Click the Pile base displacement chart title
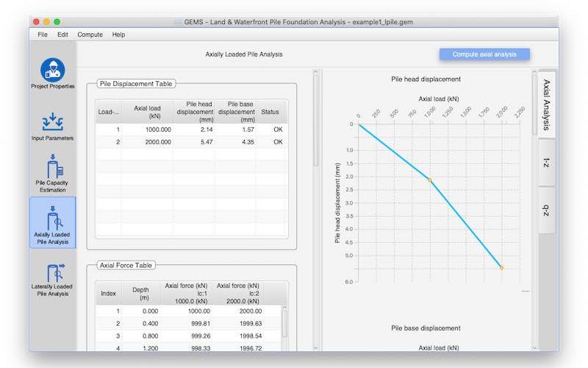 [426, 328]
